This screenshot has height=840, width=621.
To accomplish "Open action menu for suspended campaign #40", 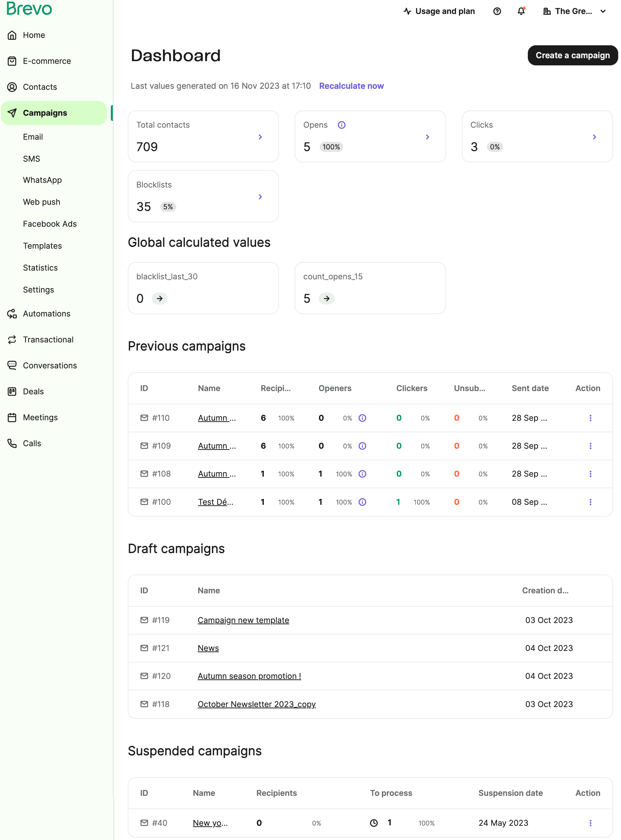I will [x=590, y=823].
